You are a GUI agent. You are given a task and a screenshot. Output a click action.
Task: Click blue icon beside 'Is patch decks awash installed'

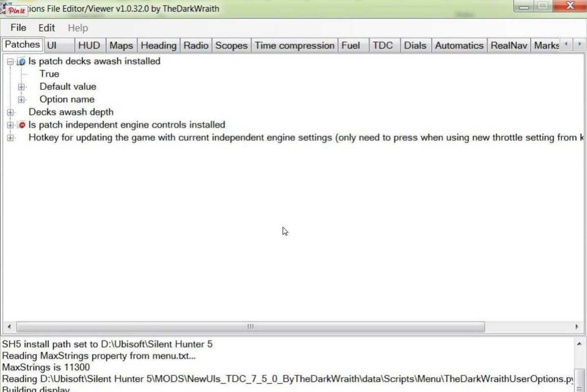coord(22,61)
